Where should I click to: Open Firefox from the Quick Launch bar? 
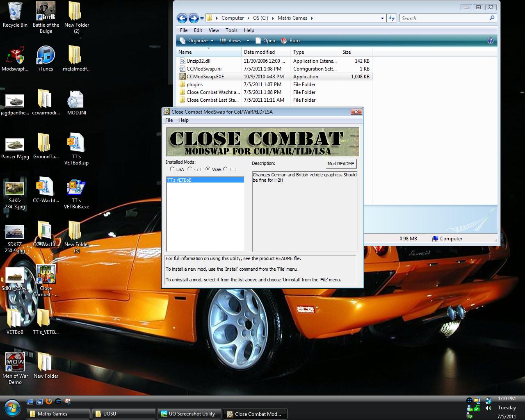tap(49, 402)
